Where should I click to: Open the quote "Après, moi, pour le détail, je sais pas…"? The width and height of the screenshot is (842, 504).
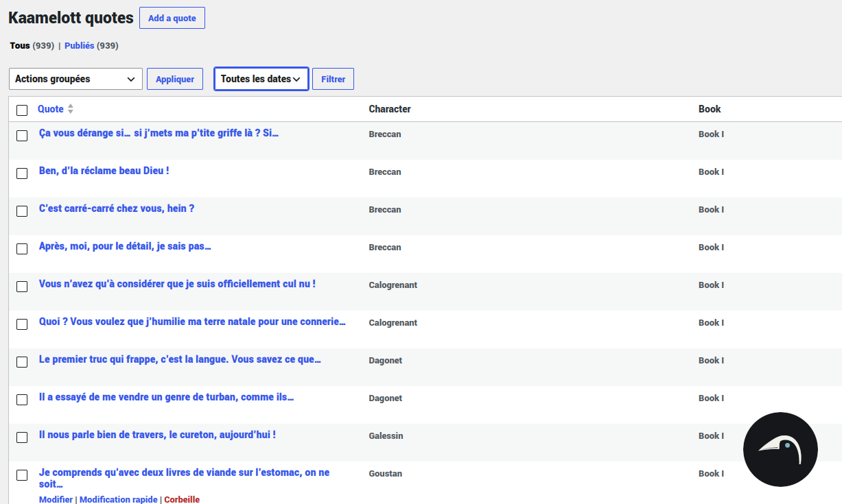(125, 246)
